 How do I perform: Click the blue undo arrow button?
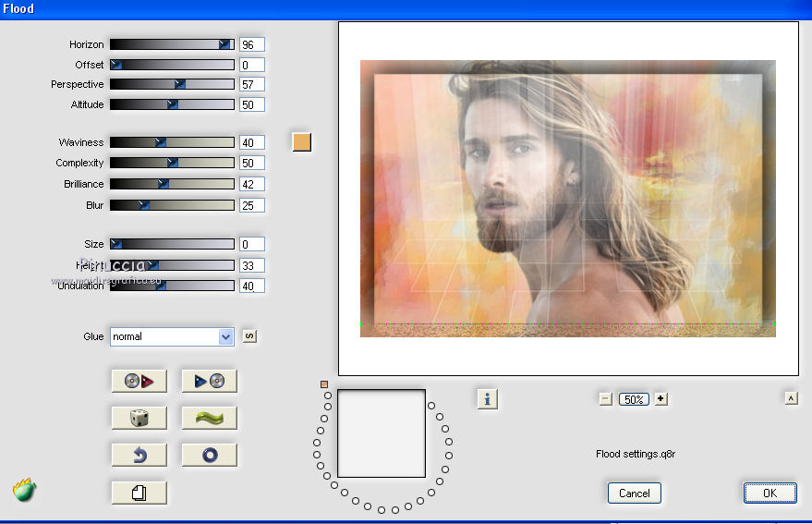coord(139,455)
